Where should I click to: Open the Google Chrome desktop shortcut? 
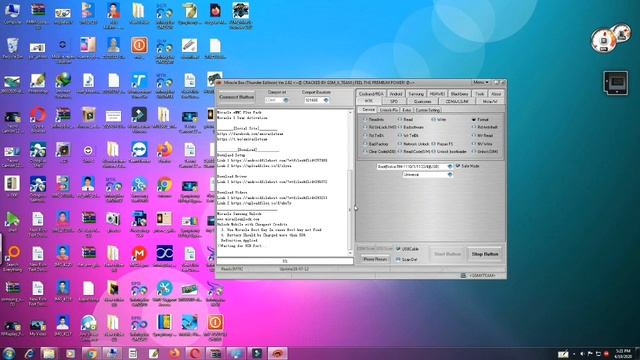click(164, 186)
